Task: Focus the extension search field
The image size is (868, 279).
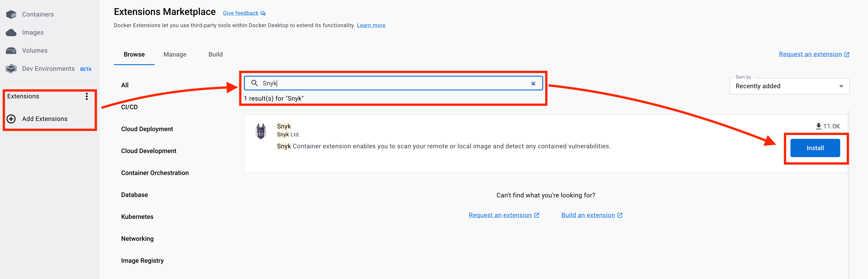Action: click(x=393, y=83)
